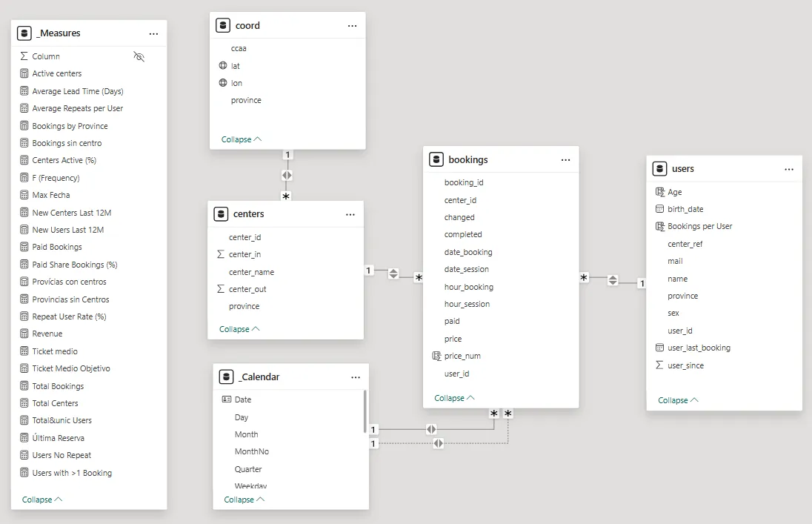Click the key card icon beside Date
Image resolution: width=812 pixels, height=524 pixels.
[x=226, y=399]
